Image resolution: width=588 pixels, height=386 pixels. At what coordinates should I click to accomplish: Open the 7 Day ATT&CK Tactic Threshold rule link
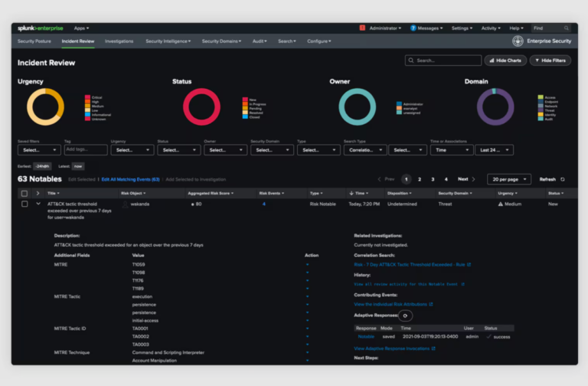[x=409, y=264]
